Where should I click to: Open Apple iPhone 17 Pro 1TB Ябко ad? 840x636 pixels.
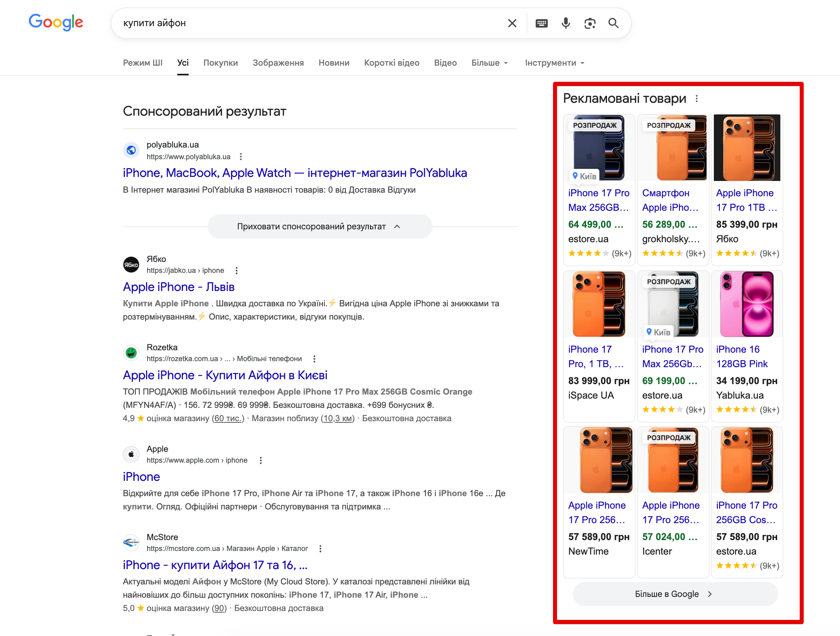(746, 200)
